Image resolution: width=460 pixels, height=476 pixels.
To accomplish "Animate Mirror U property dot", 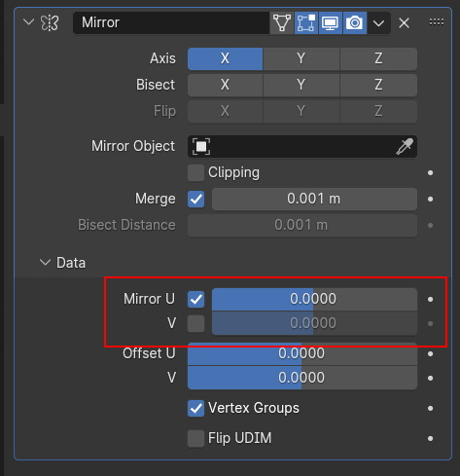I will tap(431, 299).
